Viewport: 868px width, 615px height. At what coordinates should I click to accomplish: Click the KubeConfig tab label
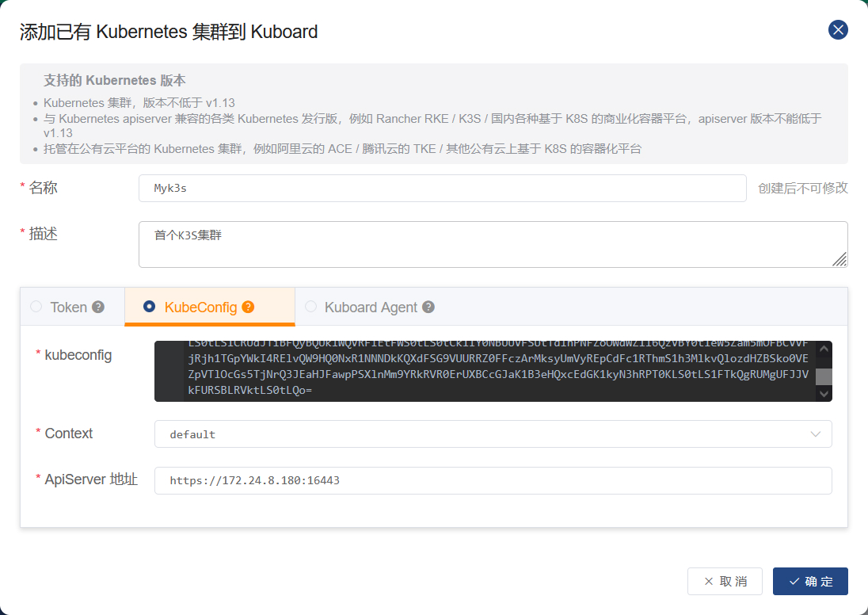pyautogui.click(x=200, y=307)
